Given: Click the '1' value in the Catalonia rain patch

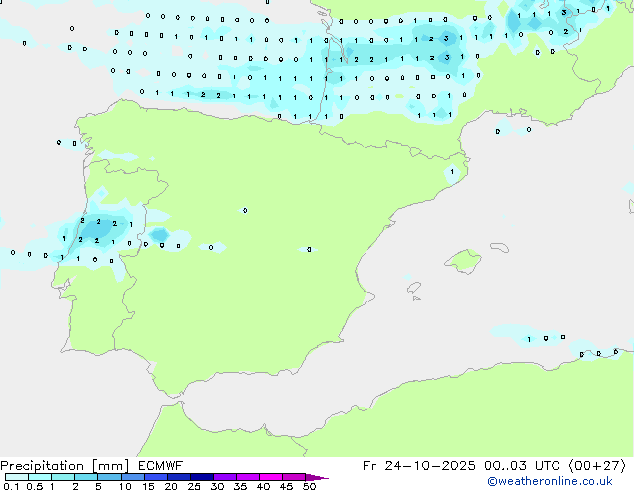Looking at the screenshot, I should pos(452,172).
